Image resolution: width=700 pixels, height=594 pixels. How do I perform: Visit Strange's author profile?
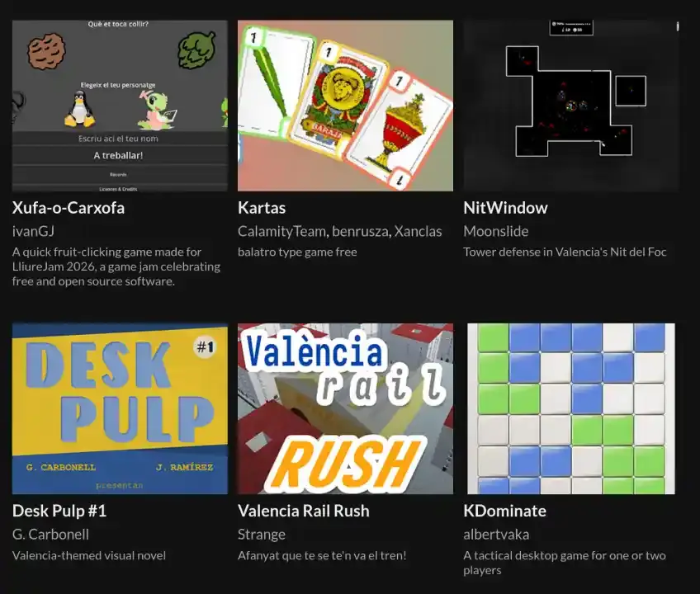pos(262,535)
